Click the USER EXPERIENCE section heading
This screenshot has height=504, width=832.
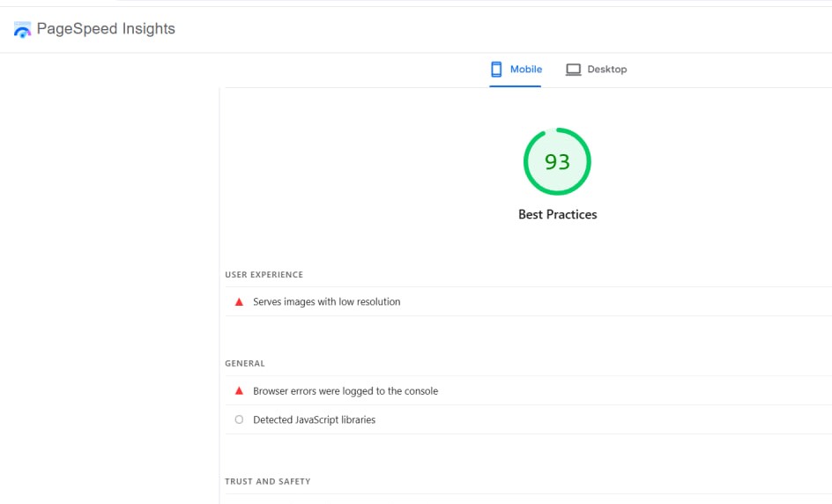click(x=264, y=275)
